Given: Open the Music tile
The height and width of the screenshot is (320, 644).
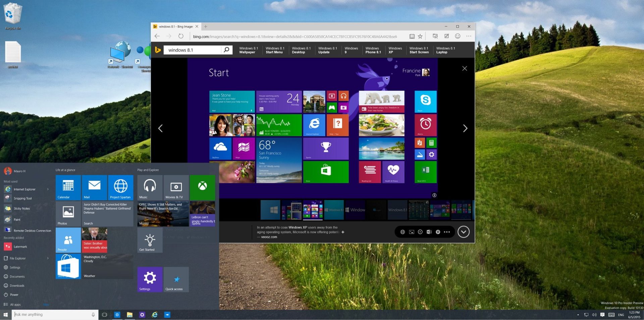Looking at the screenshot, I should [x=150, y=187].
